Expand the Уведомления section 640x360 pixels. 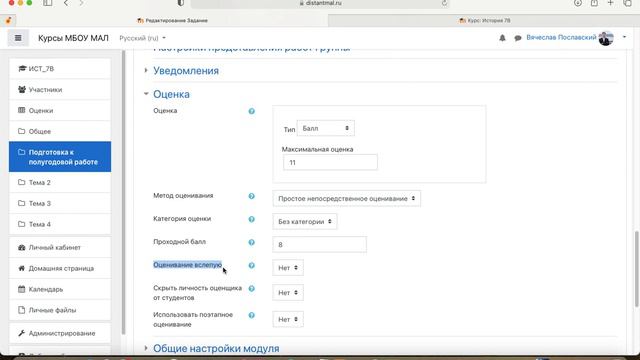coord(186,71)
